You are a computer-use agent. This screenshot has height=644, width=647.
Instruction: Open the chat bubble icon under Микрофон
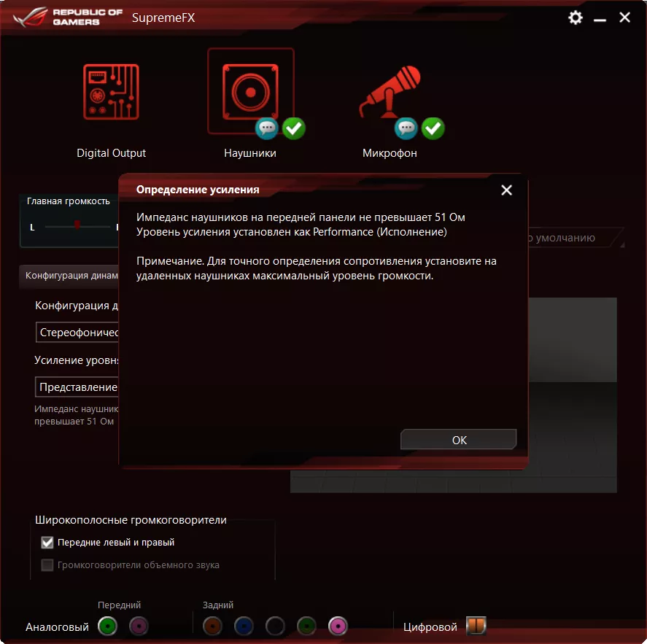(406, 129)
